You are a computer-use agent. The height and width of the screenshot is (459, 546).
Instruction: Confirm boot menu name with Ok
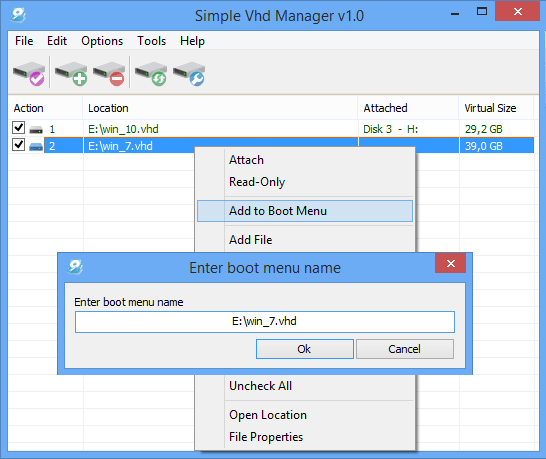(x=305, y=349)
